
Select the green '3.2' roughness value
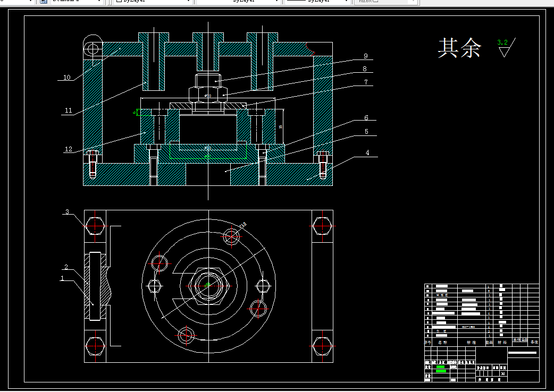[502, 42]
